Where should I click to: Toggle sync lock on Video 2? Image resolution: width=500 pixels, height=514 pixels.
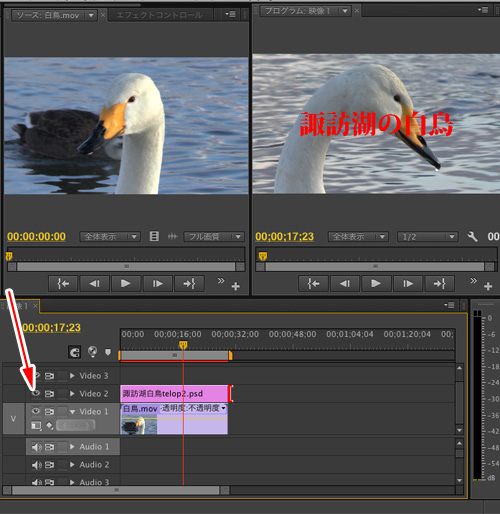(49, 394)
